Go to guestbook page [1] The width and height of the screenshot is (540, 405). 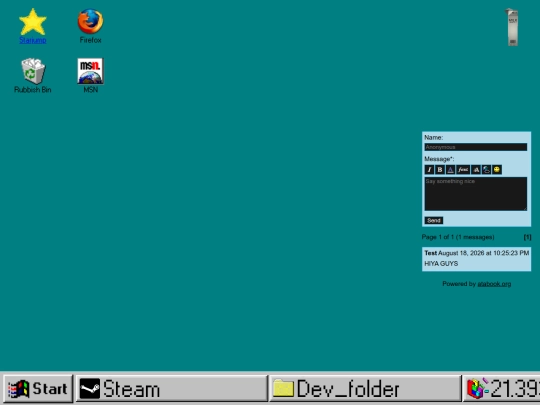pos(527,237)
